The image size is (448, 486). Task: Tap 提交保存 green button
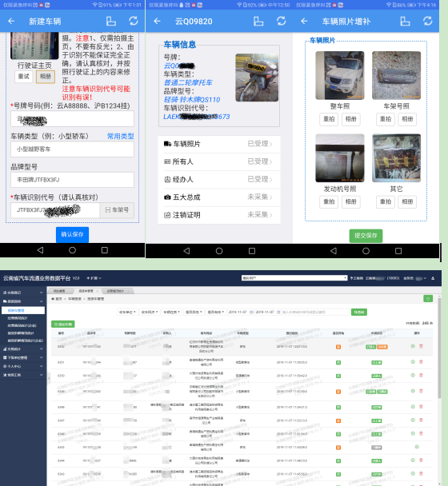click(x=366, y=236)
